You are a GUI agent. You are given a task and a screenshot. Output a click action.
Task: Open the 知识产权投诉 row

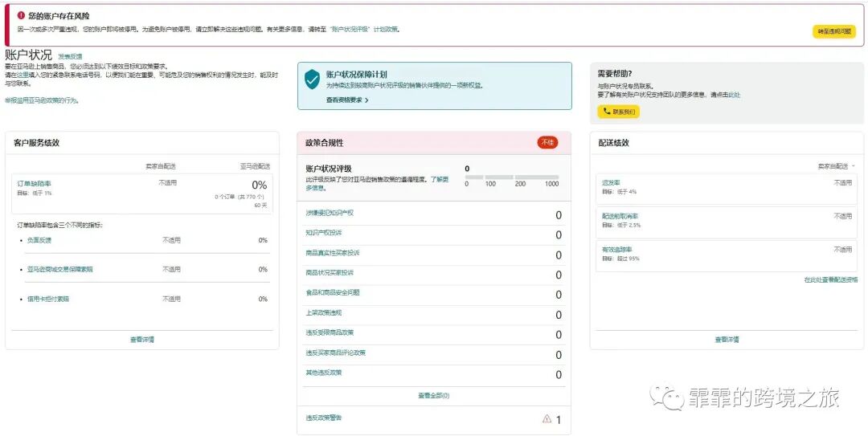433,235
